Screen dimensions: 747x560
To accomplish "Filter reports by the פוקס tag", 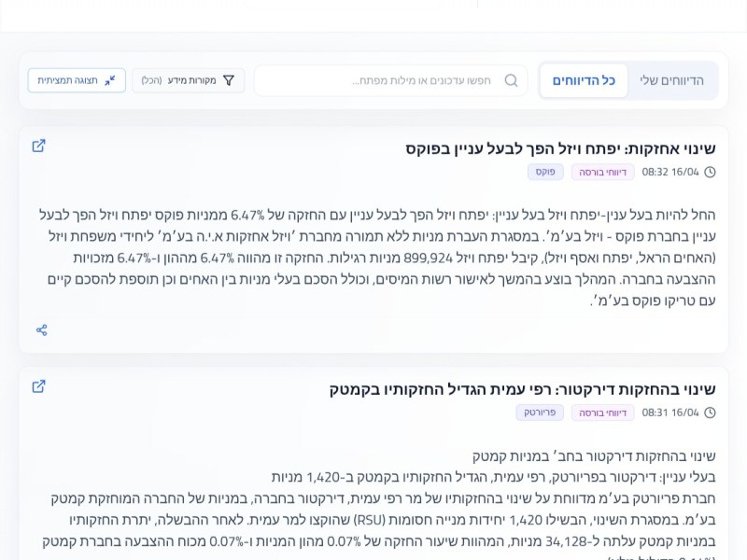I will 545,172.
